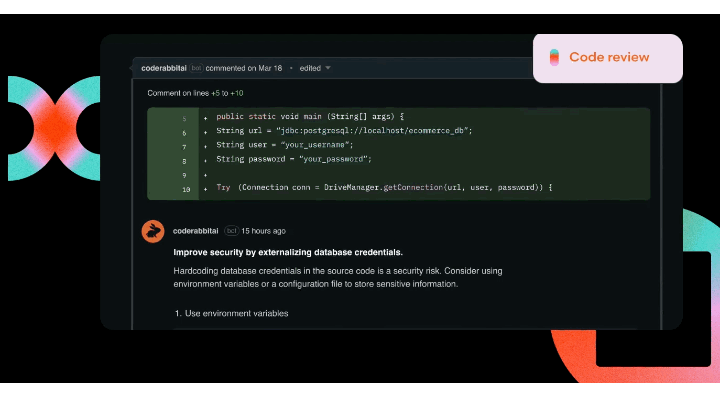
Task: Open the edited history dropdown arrow
Action: click(328, 68)
